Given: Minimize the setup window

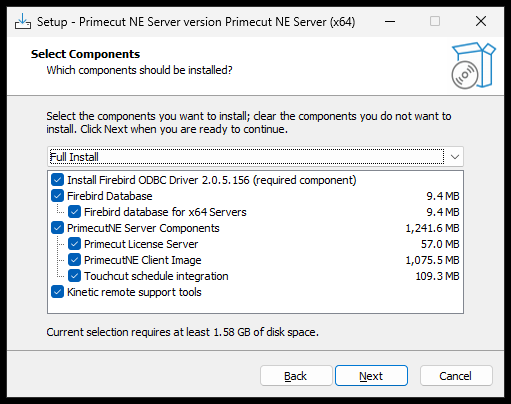Looking at the screenshot, I should point(390,22).
